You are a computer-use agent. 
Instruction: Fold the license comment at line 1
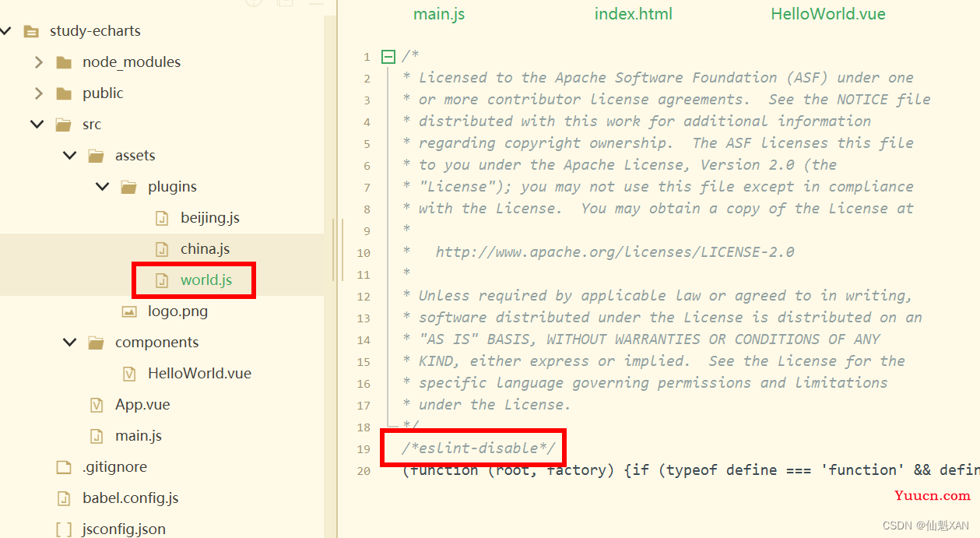pos(388,56)
